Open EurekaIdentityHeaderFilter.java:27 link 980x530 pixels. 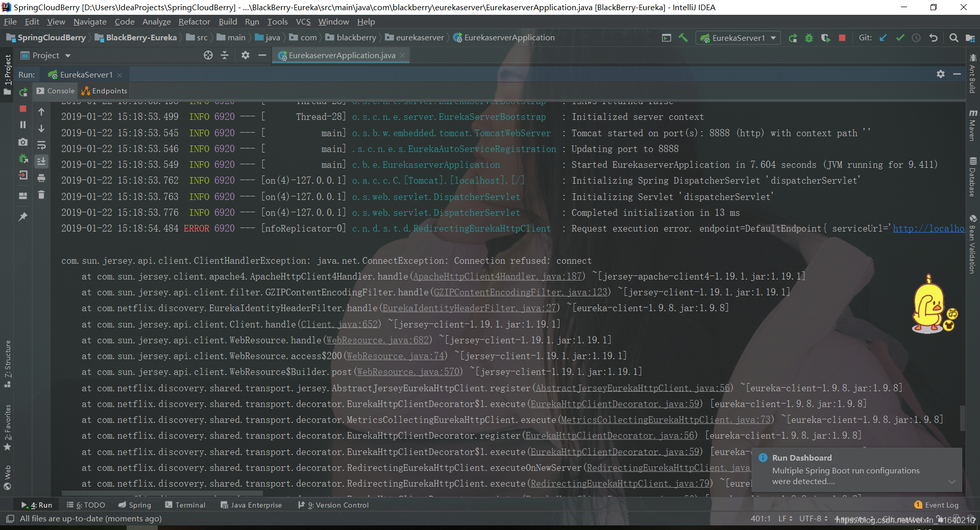pos(469,308)
